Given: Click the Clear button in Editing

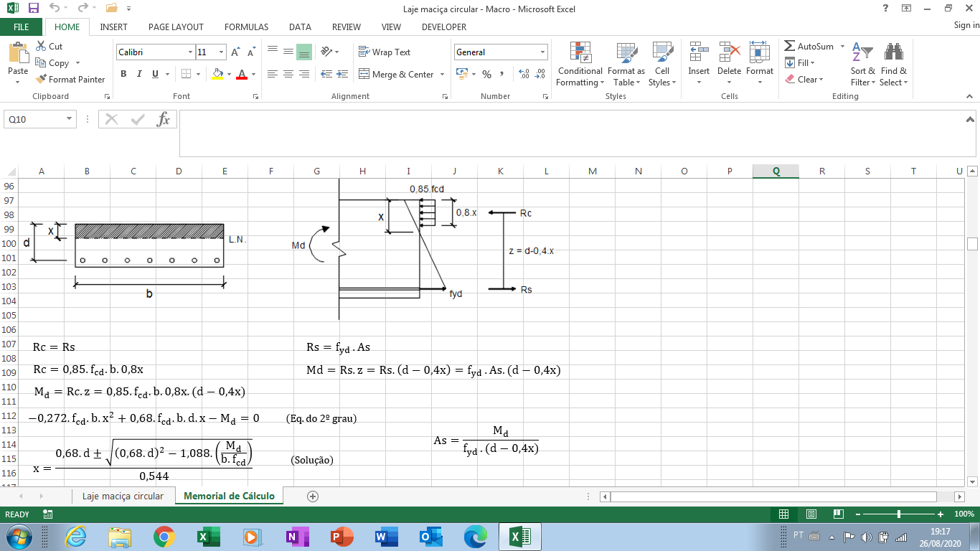Looking at the screenshot, I should coord(804,80).
